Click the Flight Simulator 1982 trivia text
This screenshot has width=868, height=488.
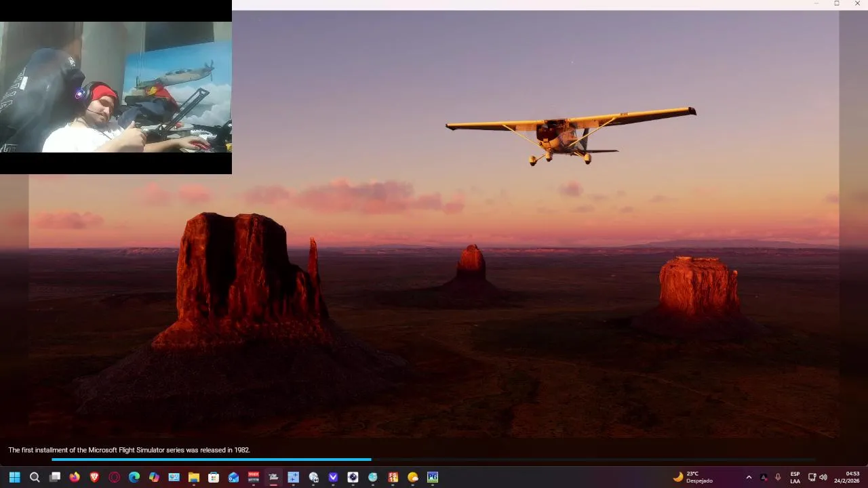pyautogui.click(x=129, y=450)
